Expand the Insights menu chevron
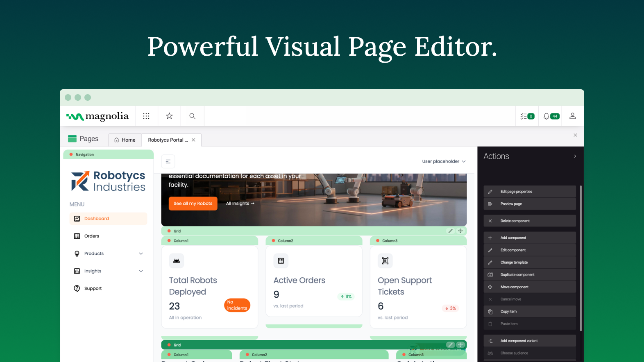The height and width of the screenshot is (362, 644). coord(141,271)
